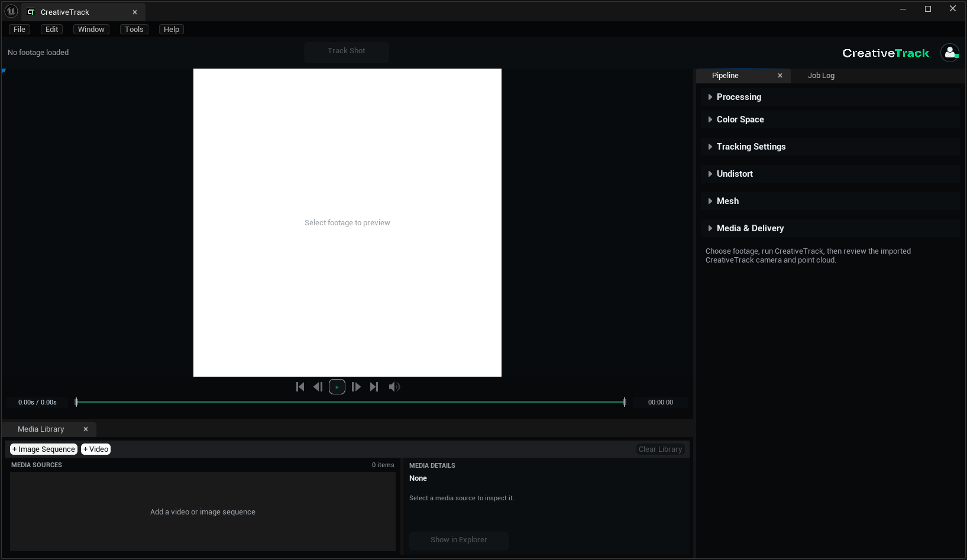Jump to last frame with skip-to-end icon
The width and height of the screenshot is (967, 560).
click(374, 387)
